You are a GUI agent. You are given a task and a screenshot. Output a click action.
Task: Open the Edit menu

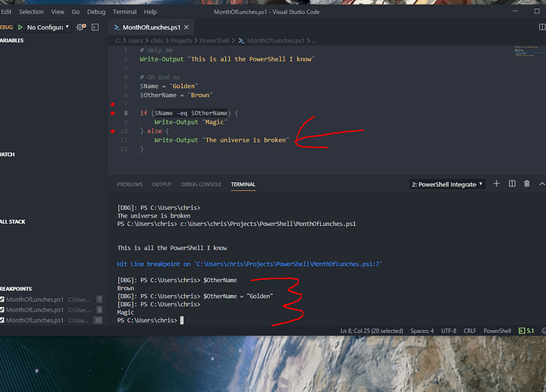[6, 12]
